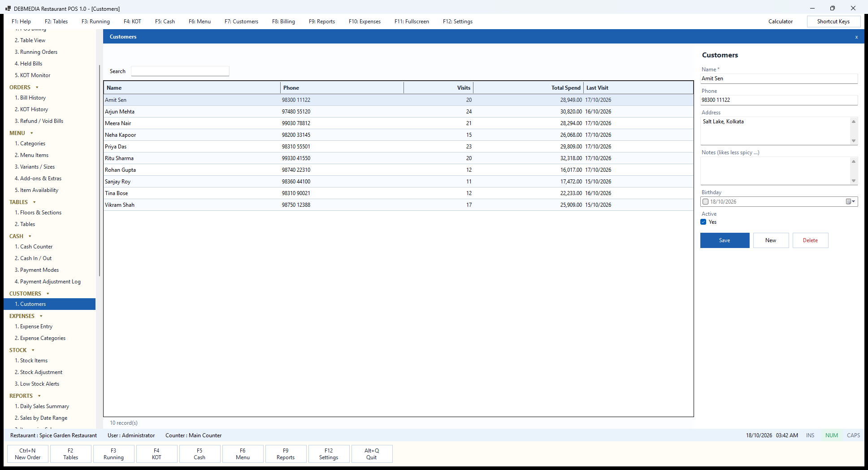Viewport: 868px width, 470px height.
Task: Collapse the CASH section arrow
Action: point(30,236)
